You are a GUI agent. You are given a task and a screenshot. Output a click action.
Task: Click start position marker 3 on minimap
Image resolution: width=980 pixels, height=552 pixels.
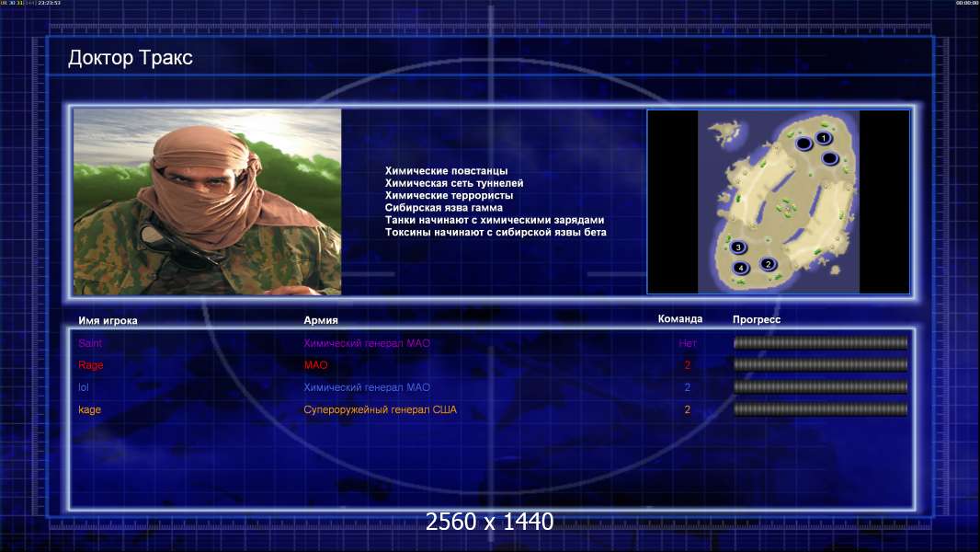[738, 247]
